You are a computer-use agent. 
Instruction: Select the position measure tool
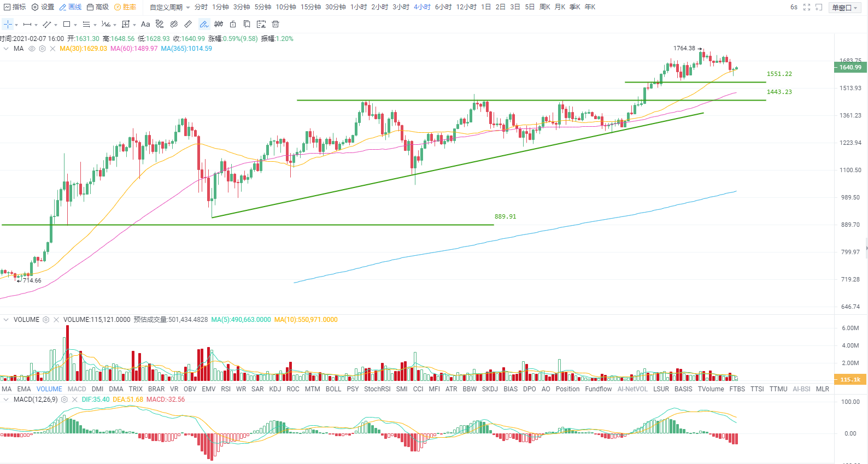tap(126, 24)
